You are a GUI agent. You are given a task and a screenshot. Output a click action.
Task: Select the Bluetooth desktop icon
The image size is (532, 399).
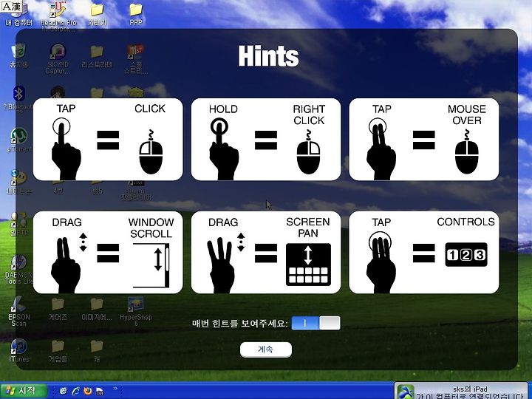[18, 98]
